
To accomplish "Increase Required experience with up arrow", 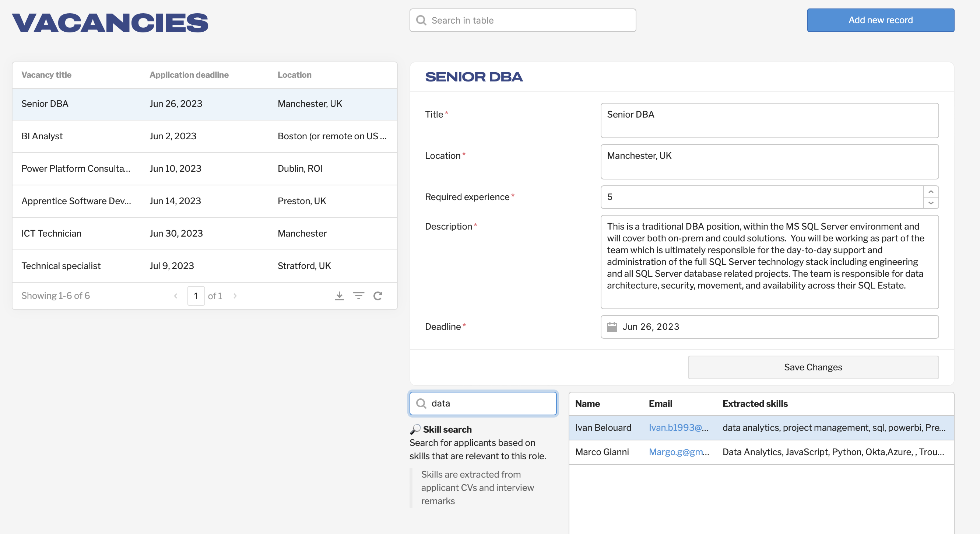I will [x=931, y=191].
